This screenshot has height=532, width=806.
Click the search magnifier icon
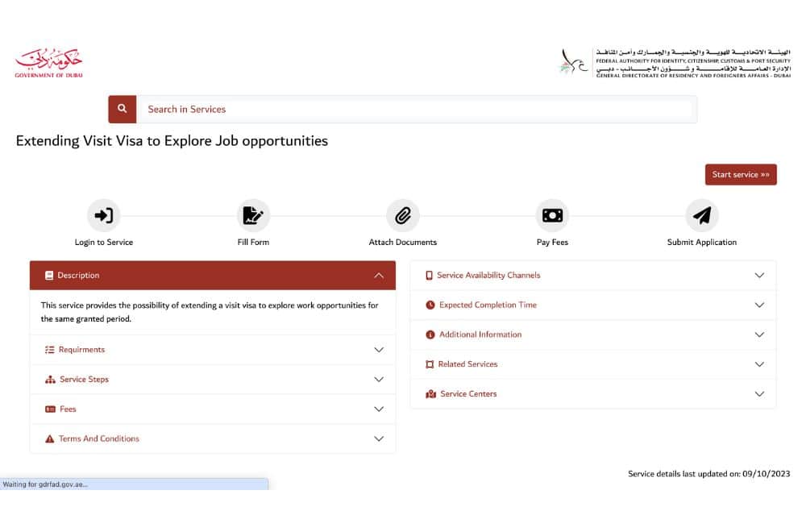coord(122,108)
